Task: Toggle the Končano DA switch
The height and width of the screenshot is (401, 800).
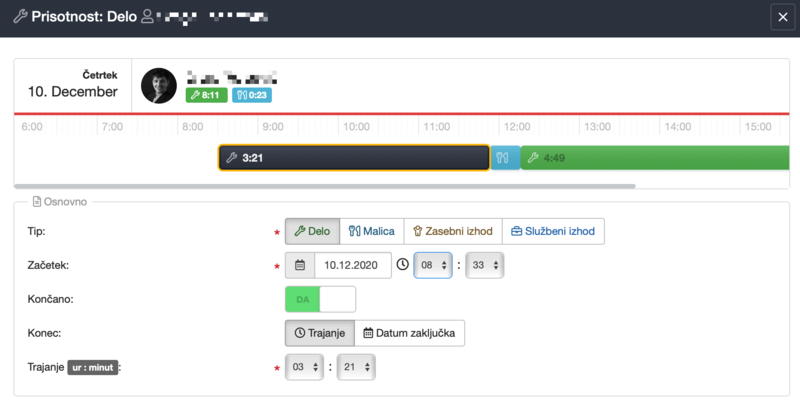Action: pyautogui.click(x=320, y=299)
